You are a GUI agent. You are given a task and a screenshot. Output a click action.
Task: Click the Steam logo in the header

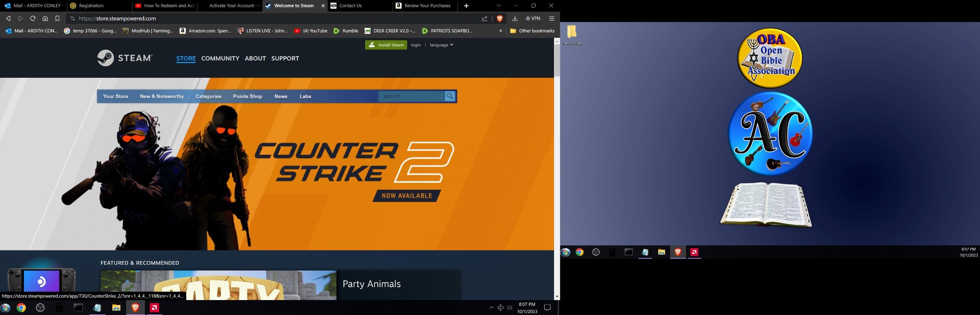click(x=125, y=58)
